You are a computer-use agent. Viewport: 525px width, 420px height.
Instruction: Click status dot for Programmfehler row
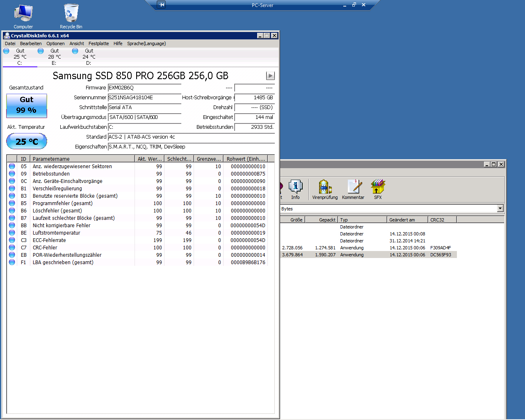12,203
